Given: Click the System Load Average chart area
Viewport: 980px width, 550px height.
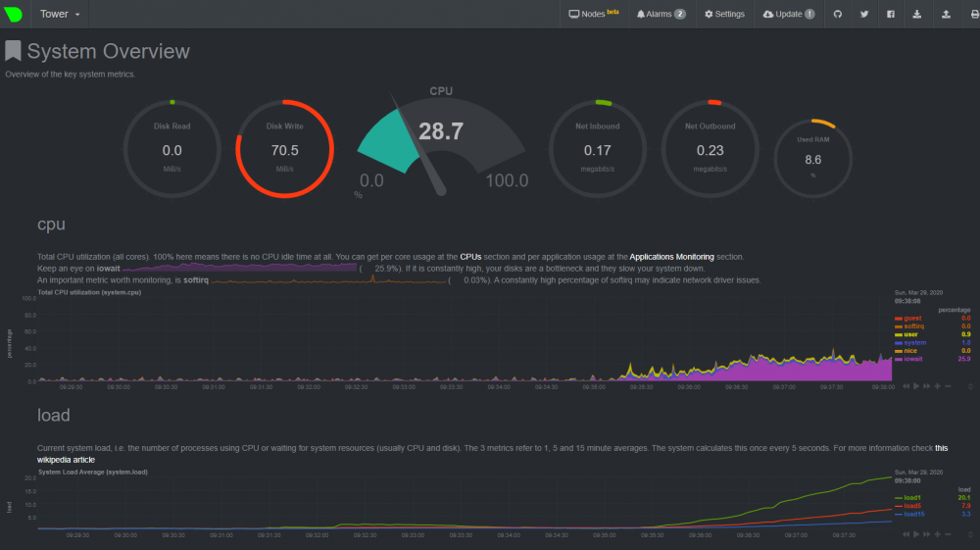Looking at the screenshot, I should tap(465, 503).
